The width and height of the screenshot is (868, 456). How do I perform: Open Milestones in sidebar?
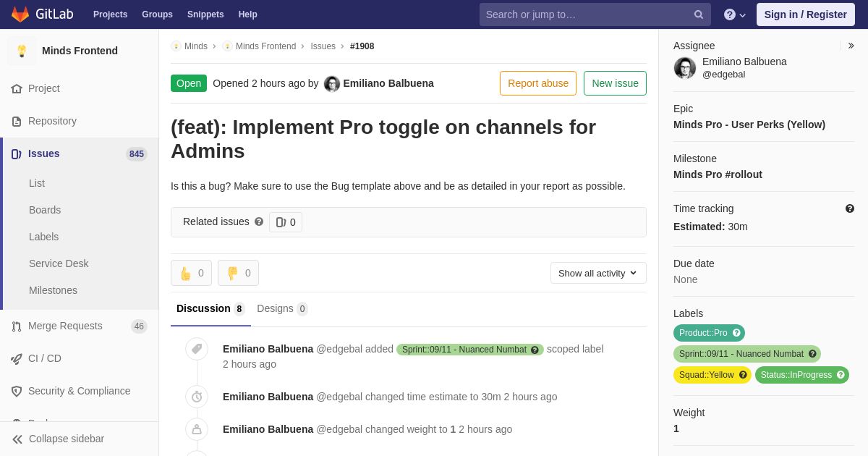[53, 290]
